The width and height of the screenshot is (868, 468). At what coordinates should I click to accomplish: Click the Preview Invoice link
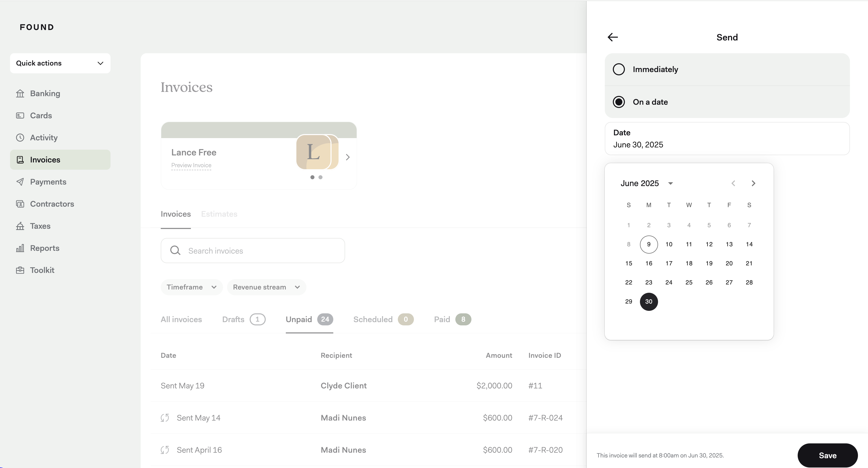tap(191, 165)
